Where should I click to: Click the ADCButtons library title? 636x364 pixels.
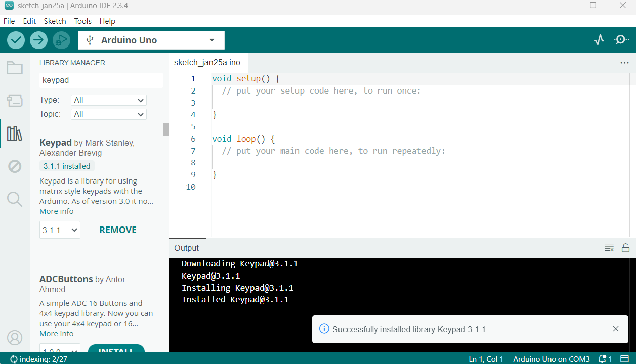66,279
